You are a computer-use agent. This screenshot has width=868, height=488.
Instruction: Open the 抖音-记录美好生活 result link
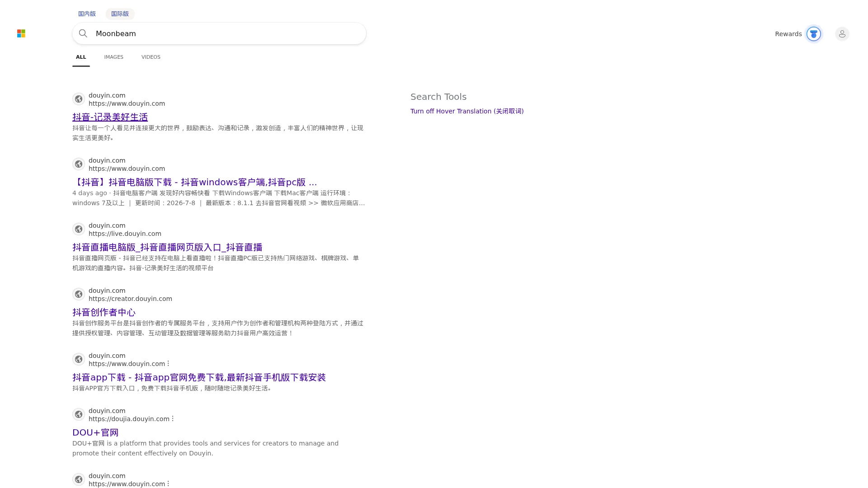[110, 117]
